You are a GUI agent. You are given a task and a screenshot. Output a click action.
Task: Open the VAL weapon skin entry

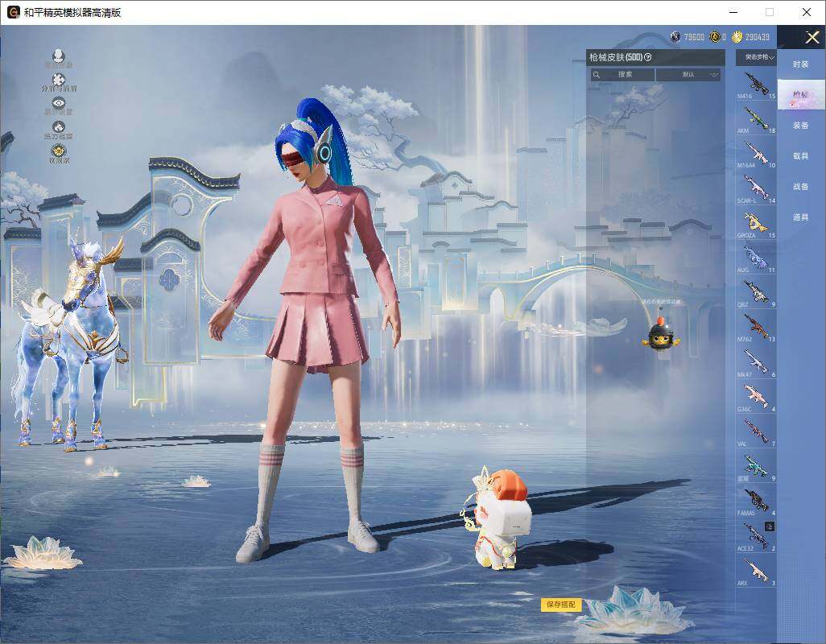click(x=756, y=431)
